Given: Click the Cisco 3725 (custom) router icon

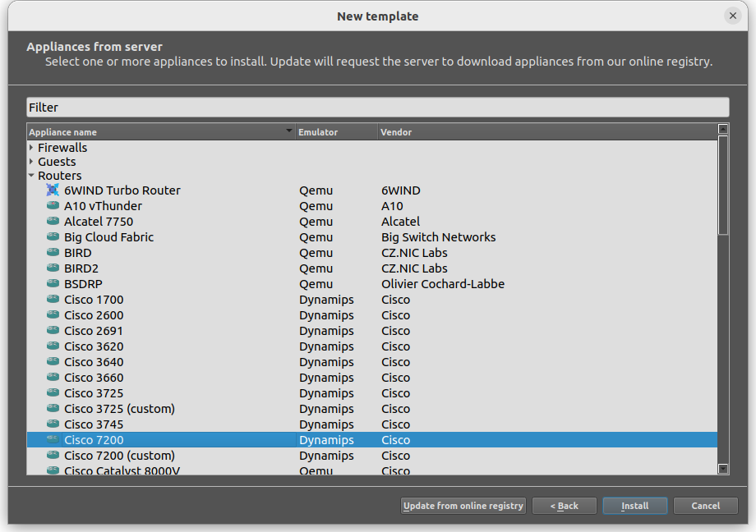Looking at the screenshot, I should click(x=53, y=408).
